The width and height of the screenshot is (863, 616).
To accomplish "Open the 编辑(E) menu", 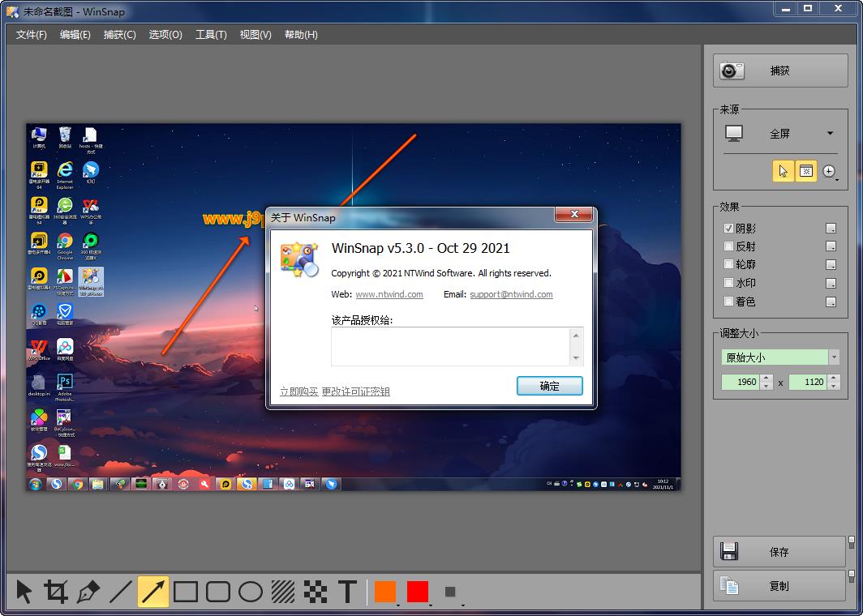I will (x=75, y=35).
